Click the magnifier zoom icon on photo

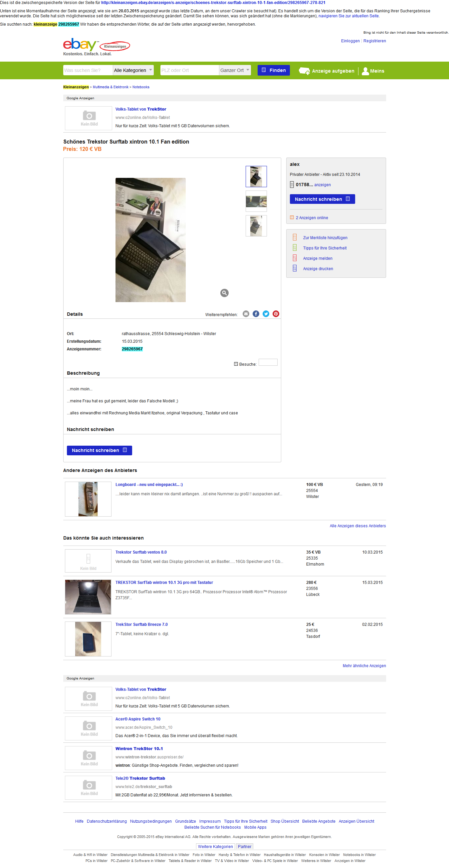[224, 293]
